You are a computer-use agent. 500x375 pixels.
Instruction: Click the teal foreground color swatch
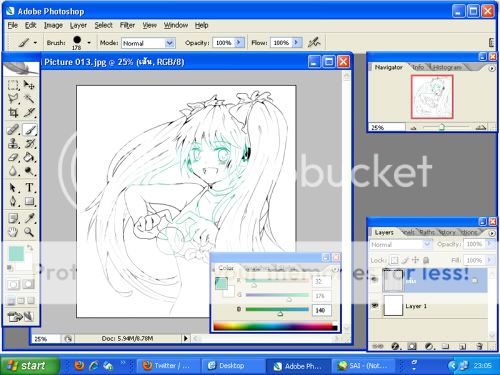[16, 254]
